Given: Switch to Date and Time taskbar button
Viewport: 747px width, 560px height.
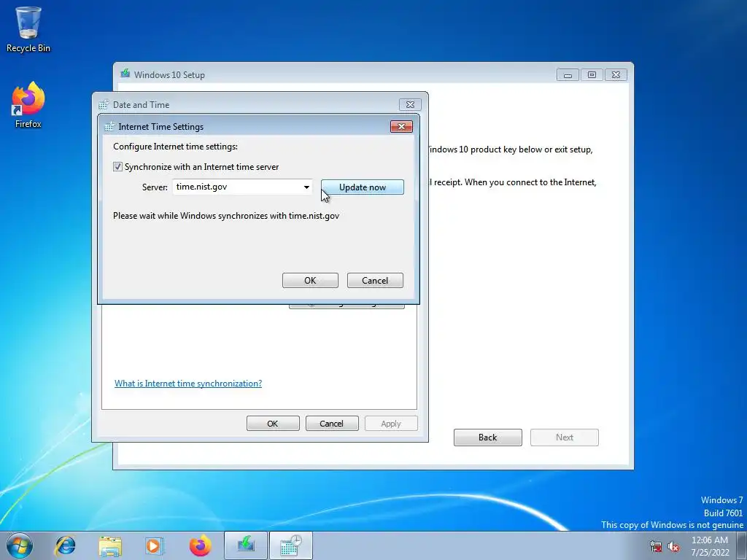Looking at the screenshot, I should coord(291,545).
